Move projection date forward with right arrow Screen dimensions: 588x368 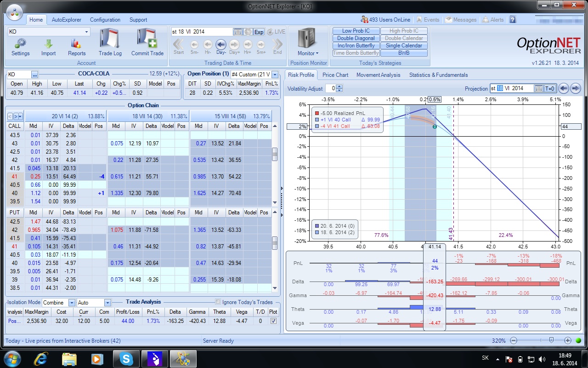[x=575, y=88]
